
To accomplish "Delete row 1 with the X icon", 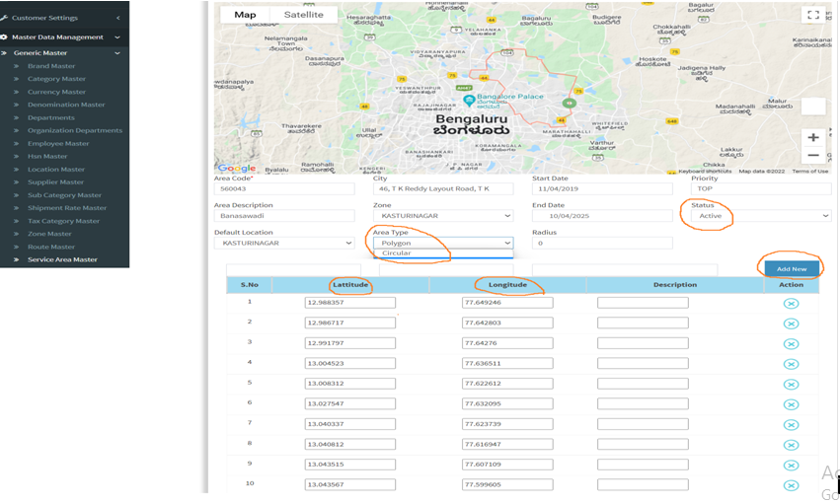I will (791, 304).
